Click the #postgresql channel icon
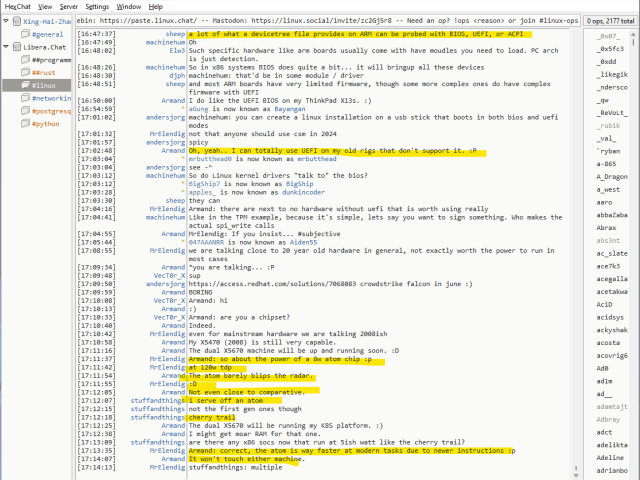Viewport: 640px width, 480px height. [25, 112]
